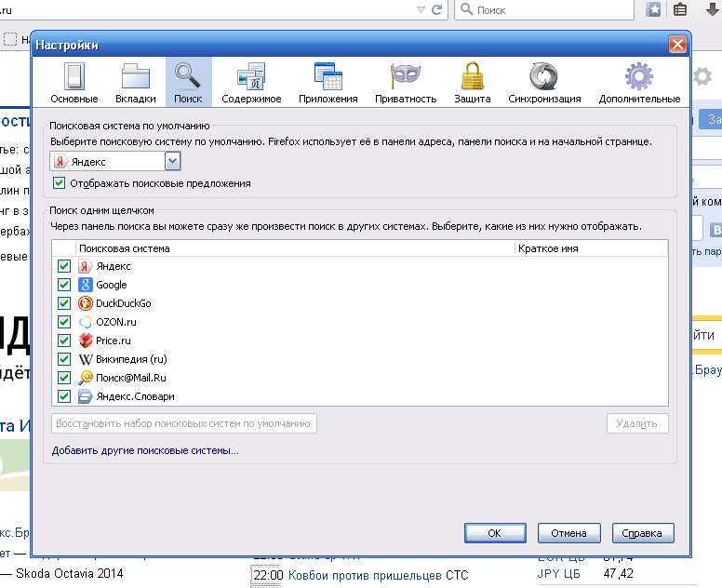Image resolution: width=722 pixels, height=588 pixels.
Task: Toggle the Википедия (ru) checkbox
Action: pyautogui.click(x=64, y=359)
